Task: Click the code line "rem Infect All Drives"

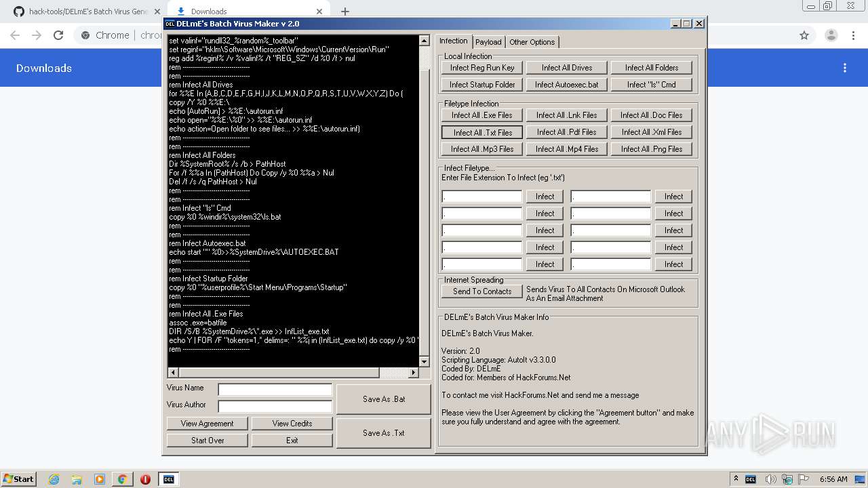Action: click(x=201, y=85)
